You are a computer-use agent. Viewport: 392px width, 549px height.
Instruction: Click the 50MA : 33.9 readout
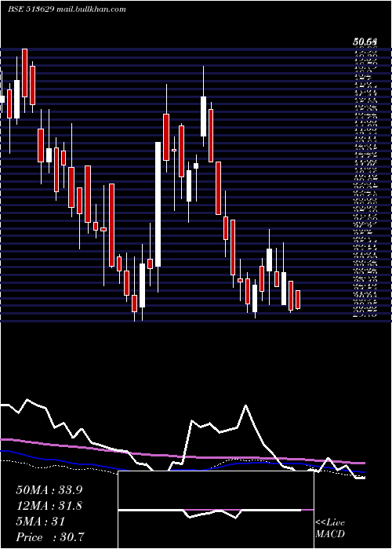click(x=49, y=490)
